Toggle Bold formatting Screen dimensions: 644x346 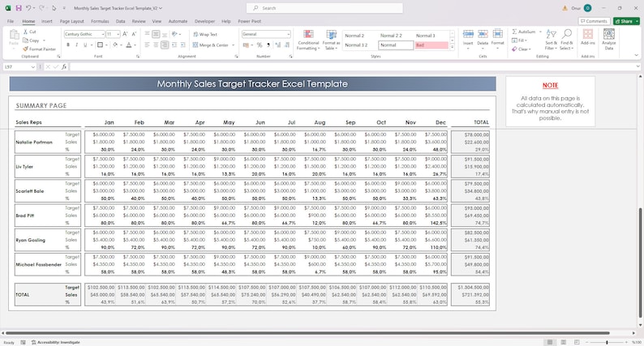[68, 45]
